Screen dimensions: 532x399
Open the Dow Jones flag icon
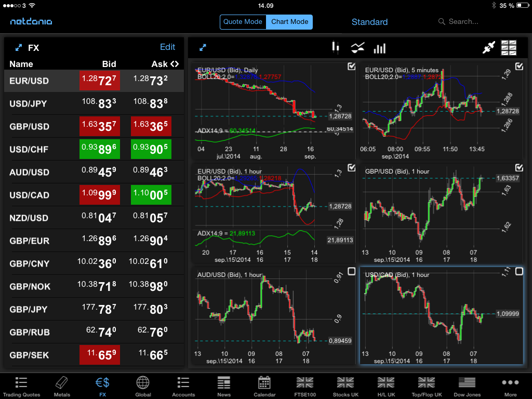[467, 386]
